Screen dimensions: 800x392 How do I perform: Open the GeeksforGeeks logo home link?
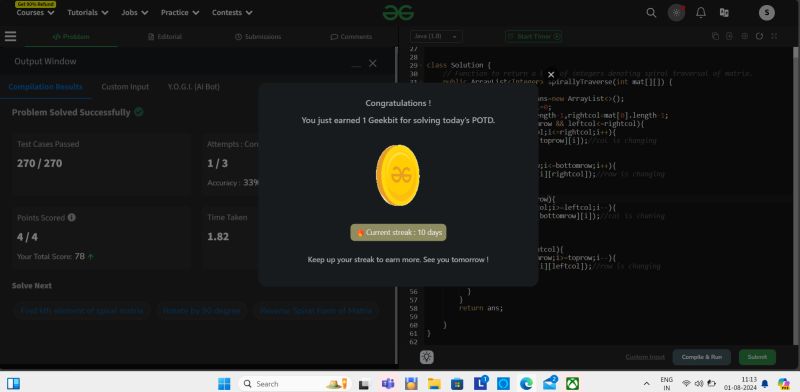(x=398, y=13)
